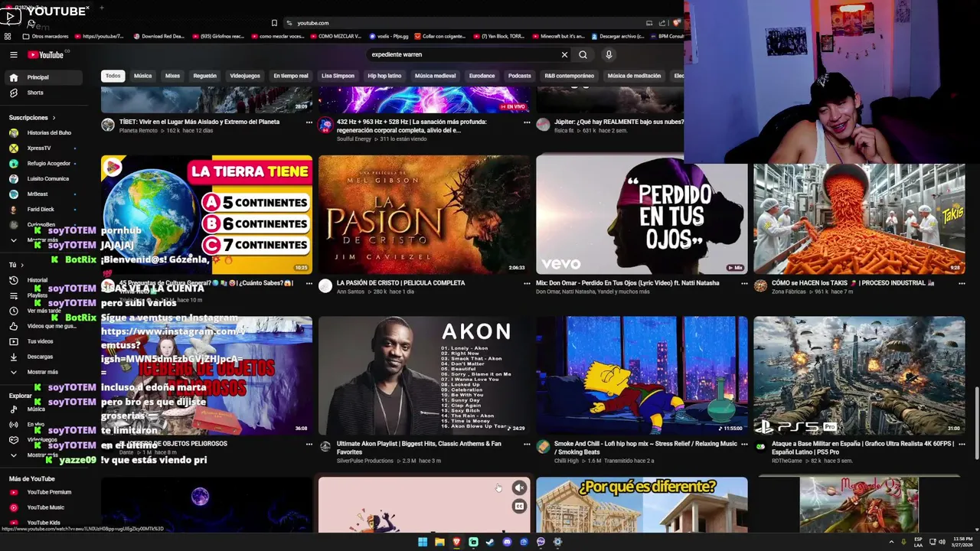980x551 pixels.
Task: Select the Todos filter chip
Action: pyautogui.click(x=113, y=76)
